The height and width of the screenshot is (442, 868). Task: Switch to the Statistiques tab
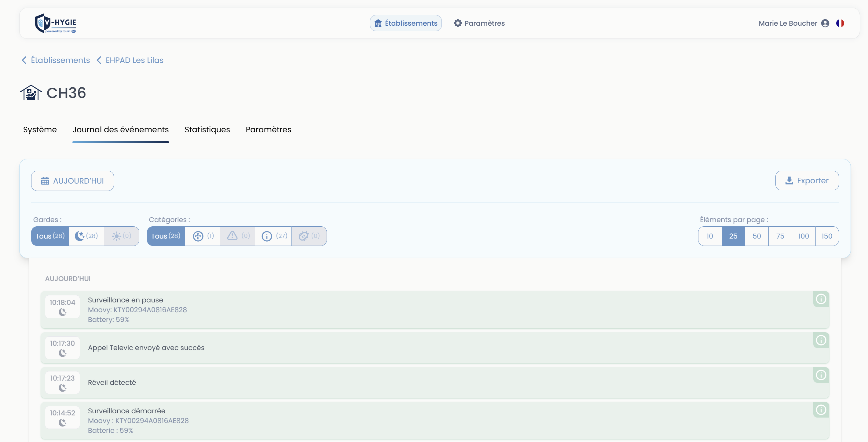point(207,130)
